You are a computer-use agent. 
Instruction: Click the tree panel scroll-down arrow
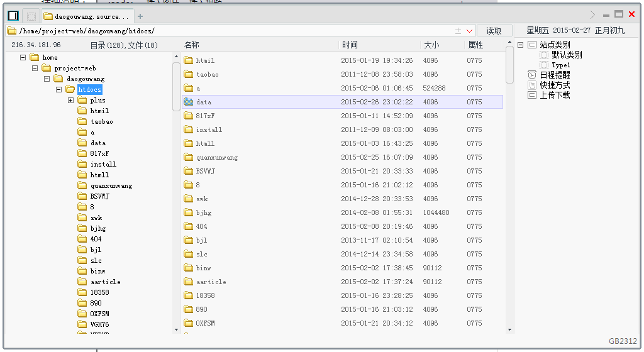pyautogui.click(x=176, y=329)
